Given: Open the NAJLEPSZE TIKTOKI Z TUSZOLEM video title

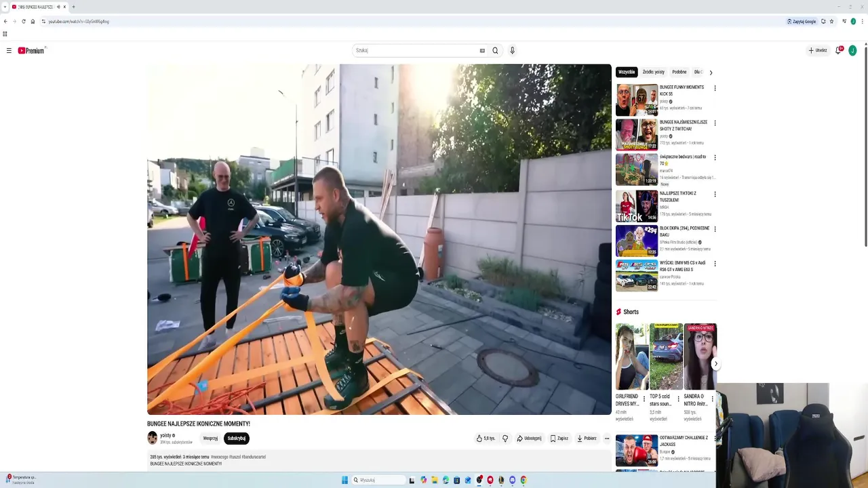Looking at the screenshot, I should point(678,196).
